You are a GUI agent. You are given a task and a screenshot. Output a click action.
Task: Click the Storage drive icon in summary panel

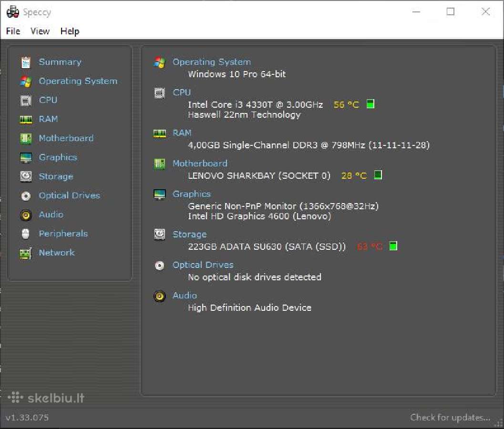159,235
